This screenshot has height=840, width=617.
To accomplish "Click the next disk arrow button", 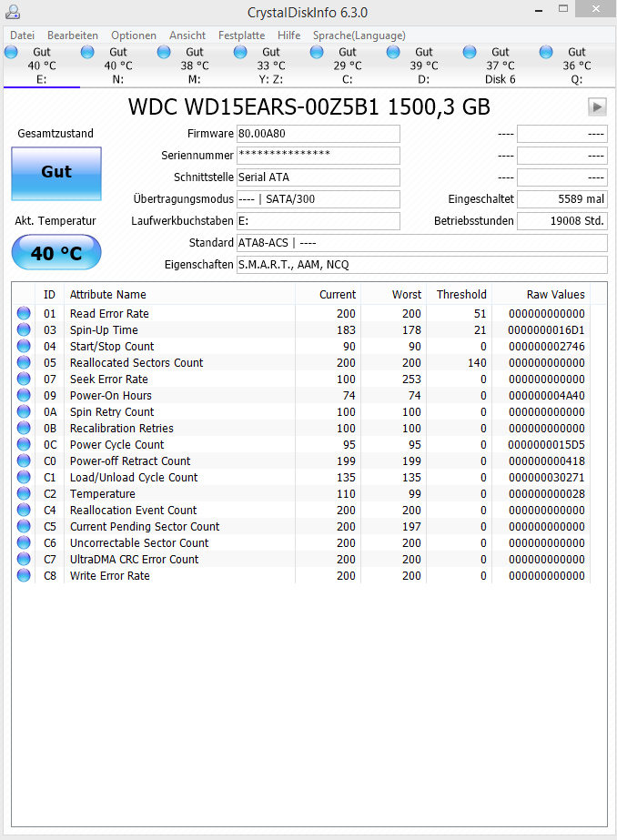I will pyautogui.click(x=597, y=106).
